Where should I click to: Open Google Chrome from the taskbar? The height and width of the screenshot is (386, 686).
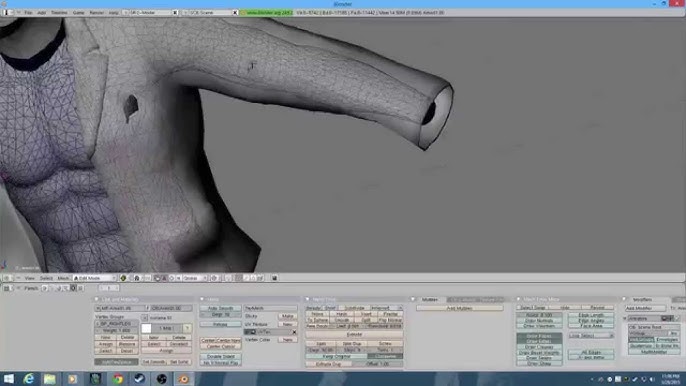(x=118, y=379)
